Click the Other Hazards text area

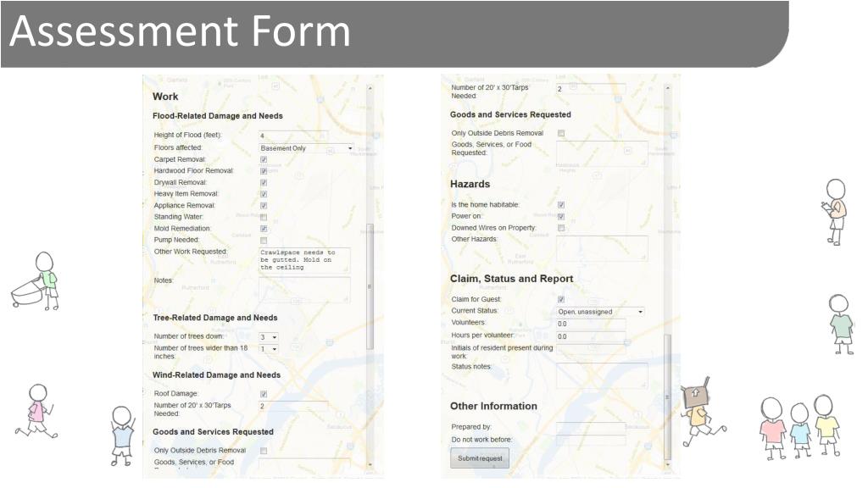[602, 248]
